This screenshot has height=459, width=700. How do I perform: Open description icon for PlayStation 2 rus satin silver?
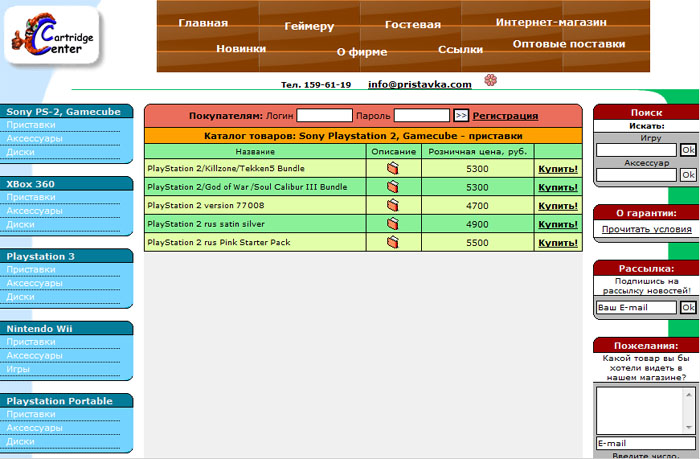pyautogui.click(x=393, y=224)
